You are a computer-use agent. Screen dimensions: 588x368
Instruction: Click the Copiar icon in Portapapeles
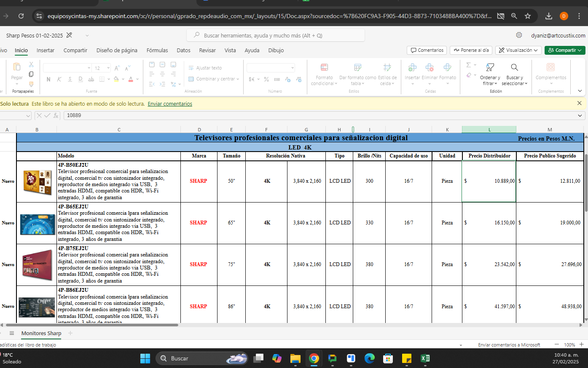click(x=31, y=74)
